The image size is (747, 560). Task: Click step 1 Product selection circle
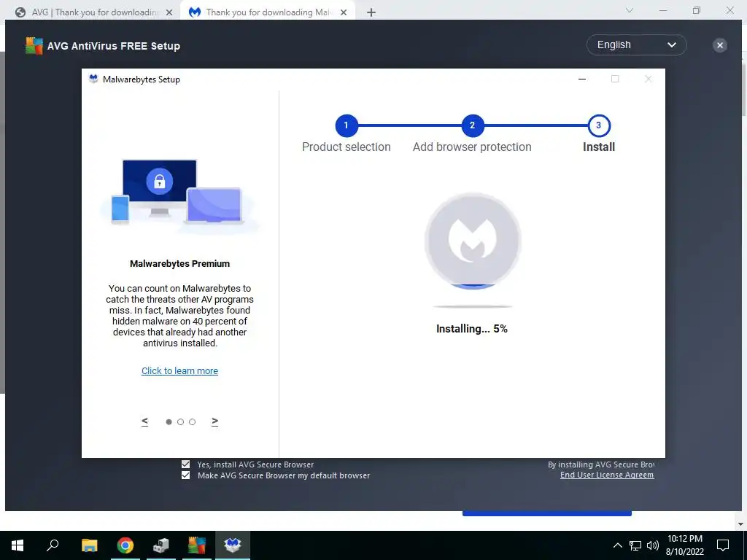(x=347, y=125)
